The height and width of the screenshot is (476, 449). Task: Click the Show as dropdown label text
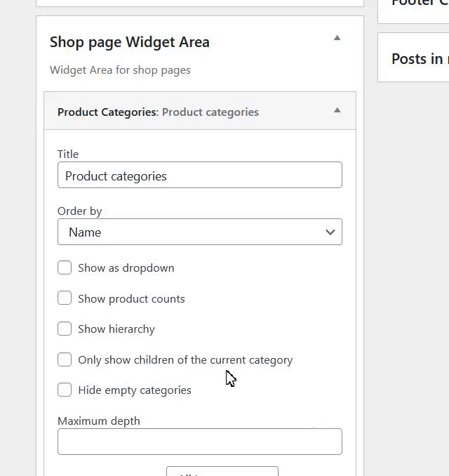tap(126, 267)
